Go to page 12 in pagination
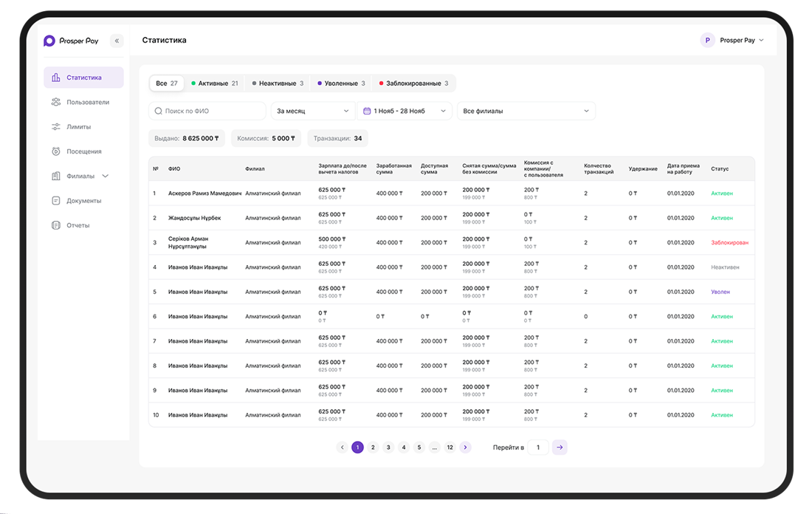The width and height of the screenshot is (812, 514). 450,447
